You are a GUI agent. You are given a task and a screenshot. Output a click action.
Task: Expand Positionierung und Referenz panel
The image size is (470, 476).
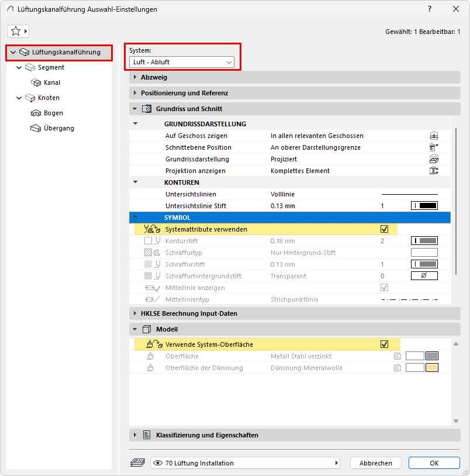tap(135, 93)
